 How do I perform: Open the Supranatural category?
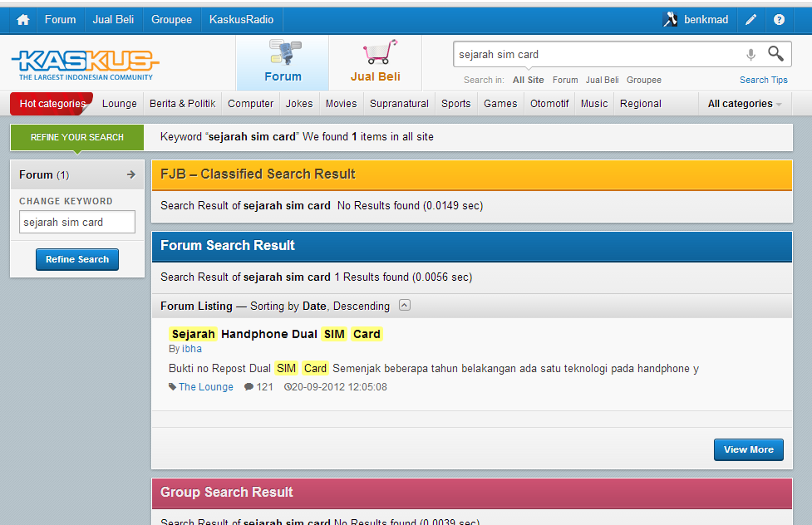tap(399, 104)
